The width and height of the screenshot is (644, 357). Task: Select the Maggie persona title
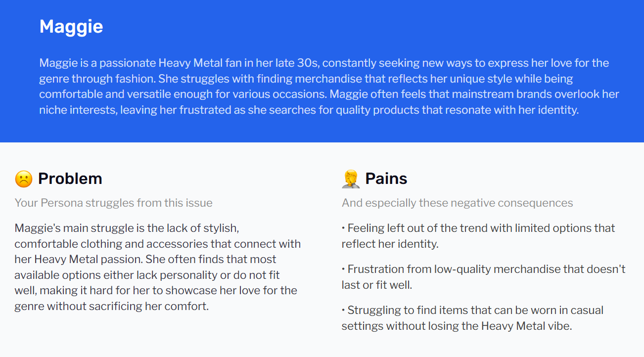click(x=71, y=26)
